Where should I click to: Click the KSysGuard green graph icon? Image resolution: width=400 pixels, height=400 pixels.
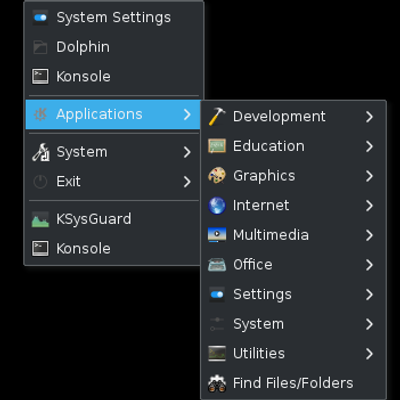[x=40, y=219]
